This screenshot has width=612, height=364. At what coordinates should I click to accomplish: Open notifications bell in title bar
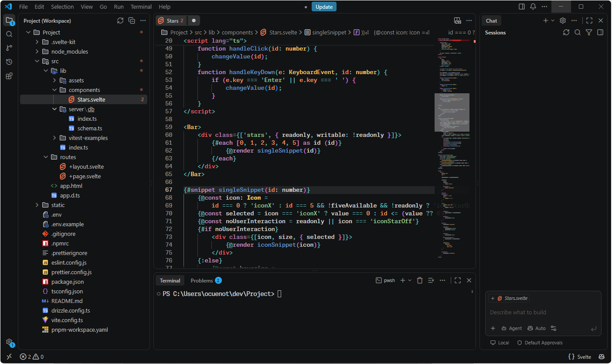point(533,7)
